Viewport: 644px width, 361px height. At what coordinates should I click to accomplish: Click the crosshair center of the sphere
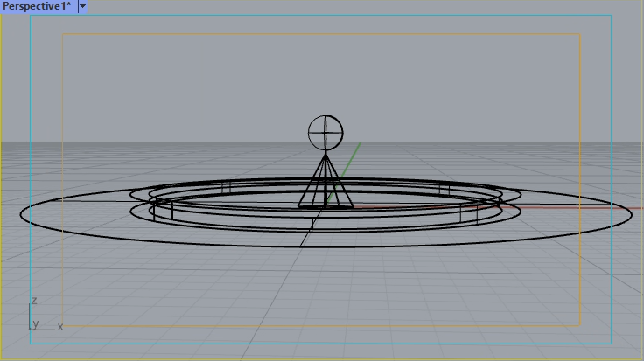(x=325, y=132)
